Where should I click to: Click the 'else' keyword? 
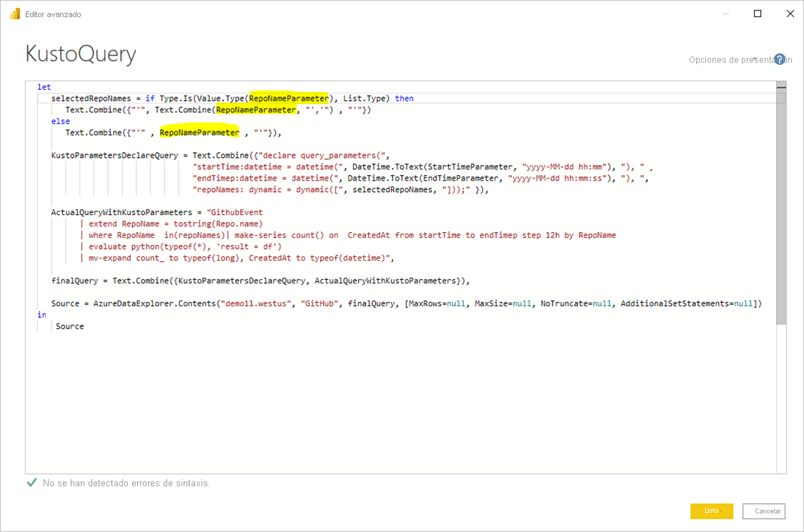(61, 121)
